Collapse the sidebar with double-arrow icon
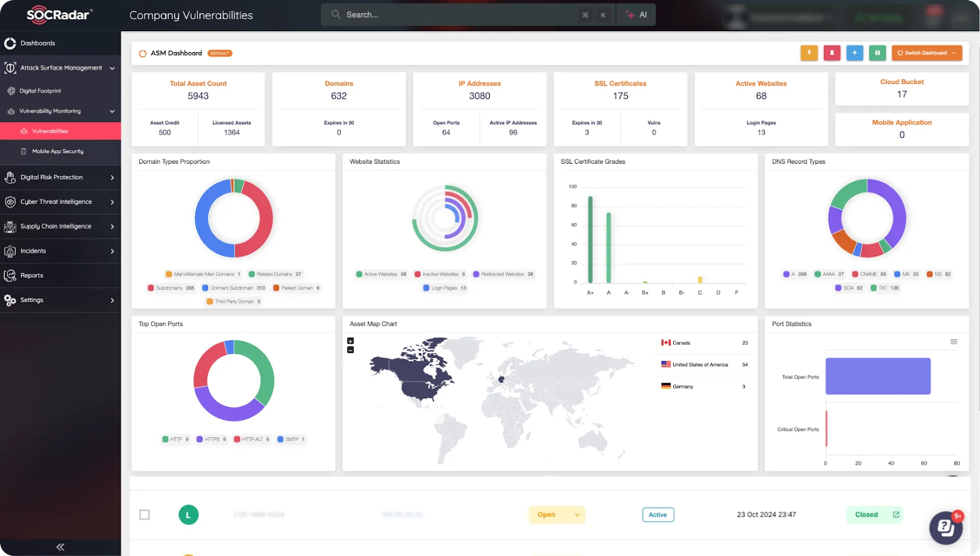This screenshot has width=980, height=556. click(x=60, y=547)
